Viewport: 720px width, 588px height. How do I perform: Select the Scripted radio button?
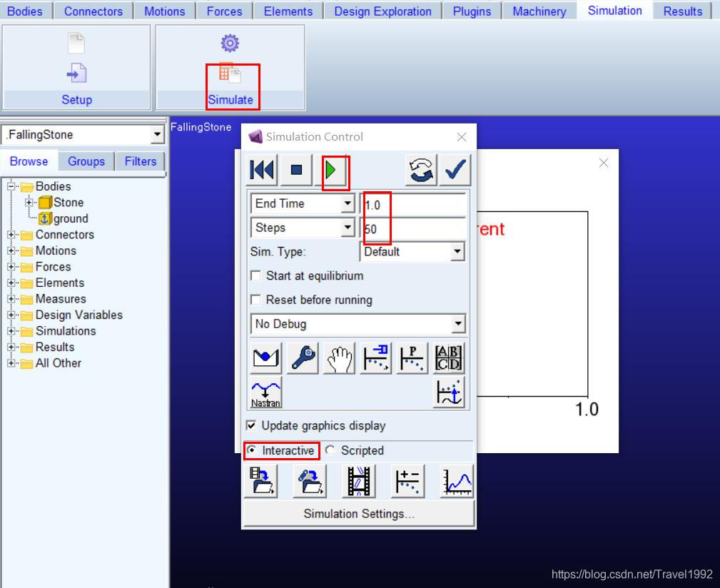pos(330,450)
